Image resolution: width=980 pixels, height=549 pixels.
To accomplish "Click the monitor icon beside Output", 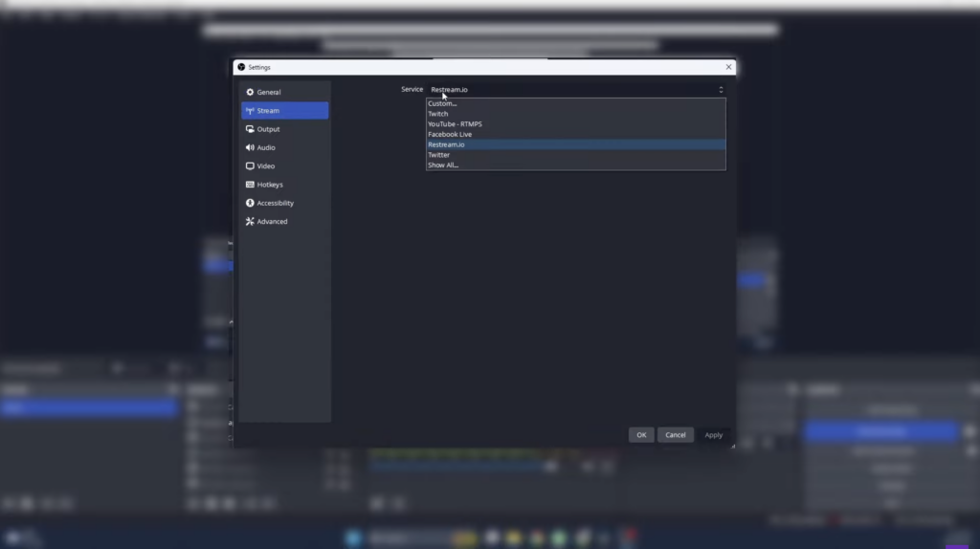I will (x=250, y=129).
